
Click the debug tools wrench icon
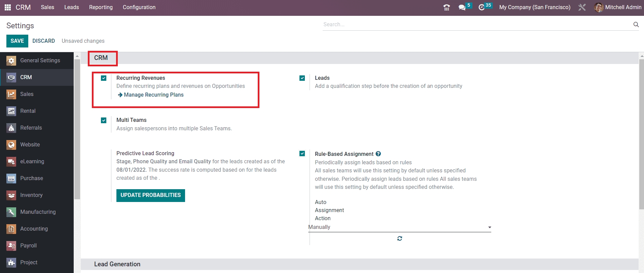(x=582, y=7)
